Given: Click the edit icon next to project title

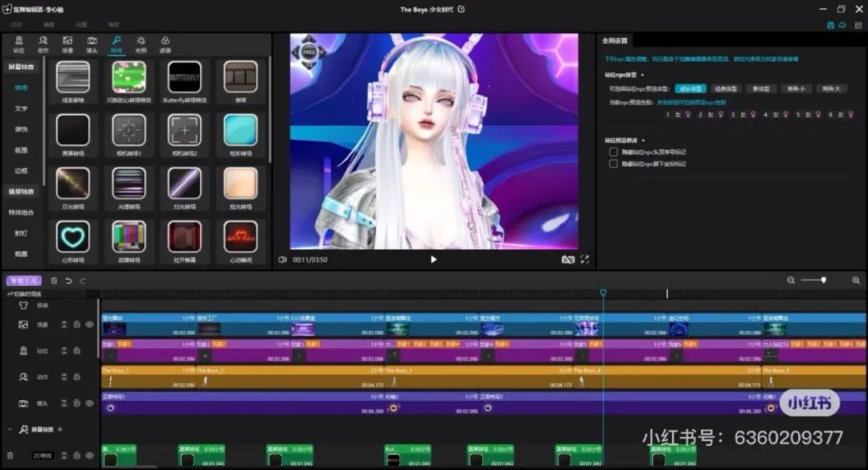Looking at the screenshot, I should (x=461, y=10).
